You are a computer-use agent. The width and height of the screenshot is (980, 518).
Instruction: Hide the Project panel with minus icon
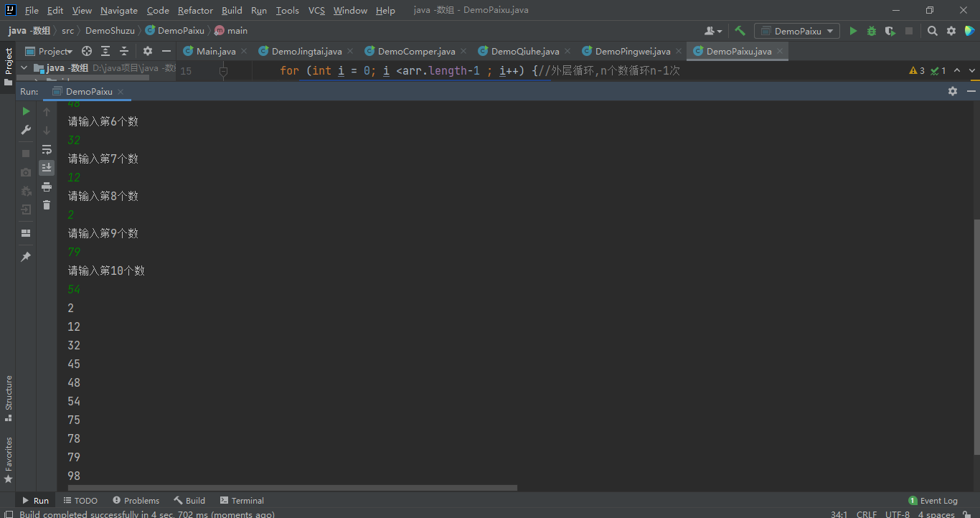(x=166, y=51)
